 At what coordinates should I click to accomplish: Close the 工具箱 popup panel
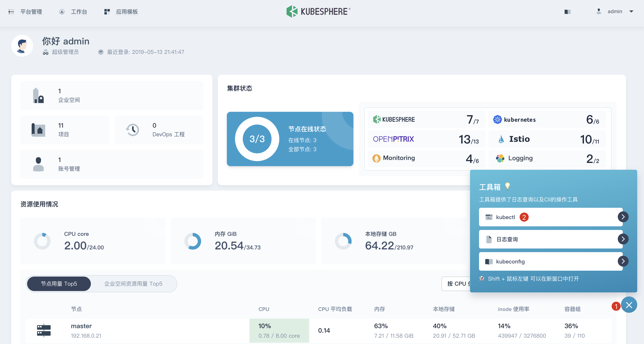click(629, 305)
